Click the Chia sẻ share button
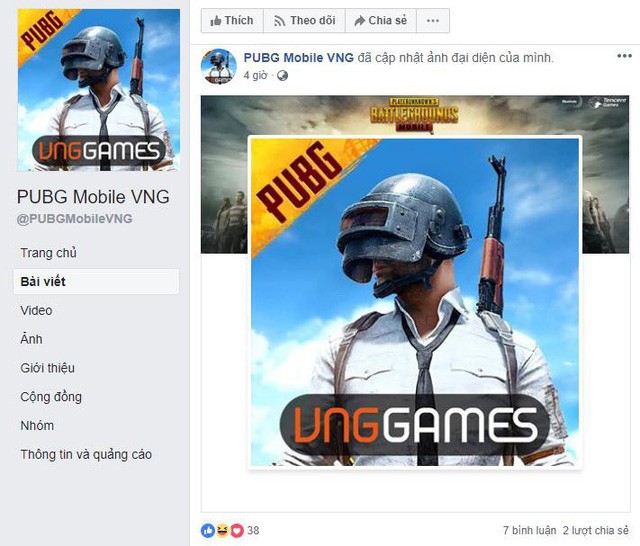The width and height of the screenshot is (640, 546). 381,20
